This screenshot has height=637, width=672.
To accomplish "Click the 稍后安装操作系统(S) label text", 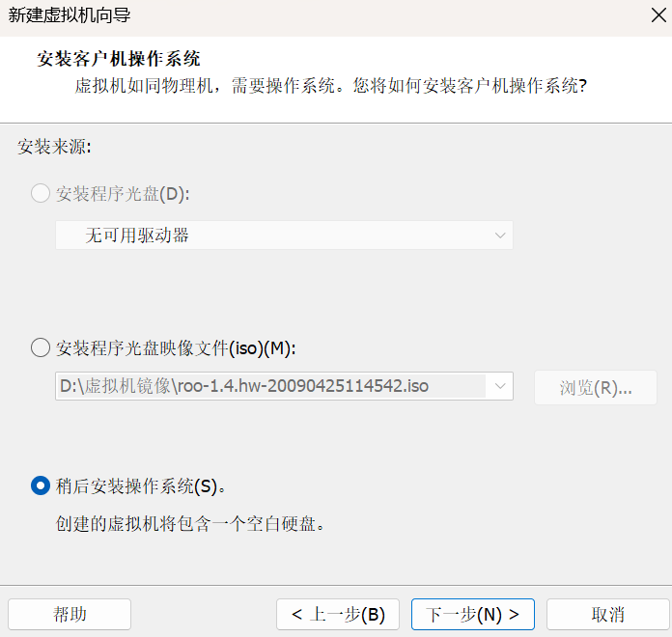I will 141,485.
